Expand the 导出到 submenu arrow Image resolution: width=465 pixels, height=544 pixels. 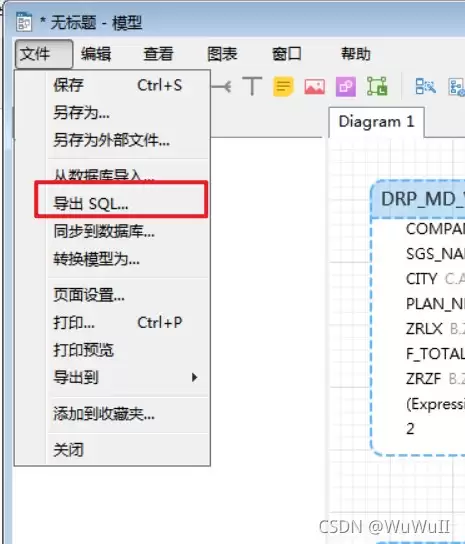[x=194, y=377]
